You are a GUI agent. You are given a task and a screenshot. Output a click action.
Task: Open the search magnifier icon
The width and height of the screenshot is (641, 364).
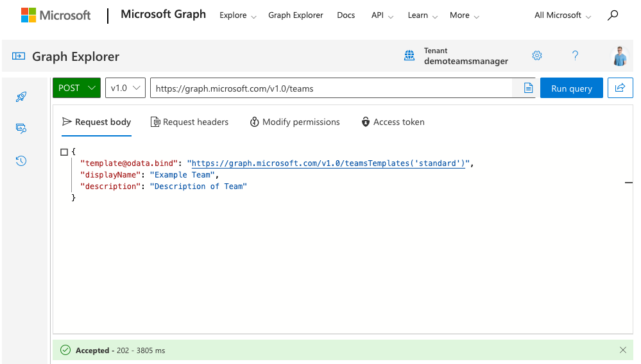(612, 15)
